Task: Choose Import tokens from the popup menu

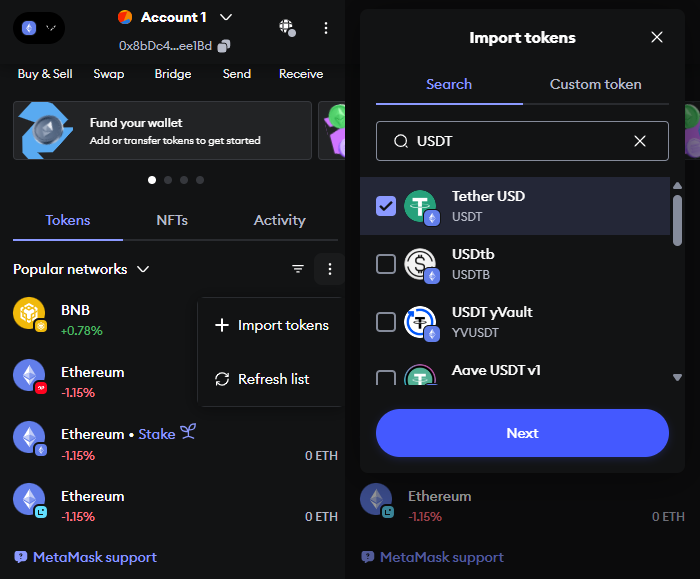Action: pyautogui.click(x=271, y=325)
